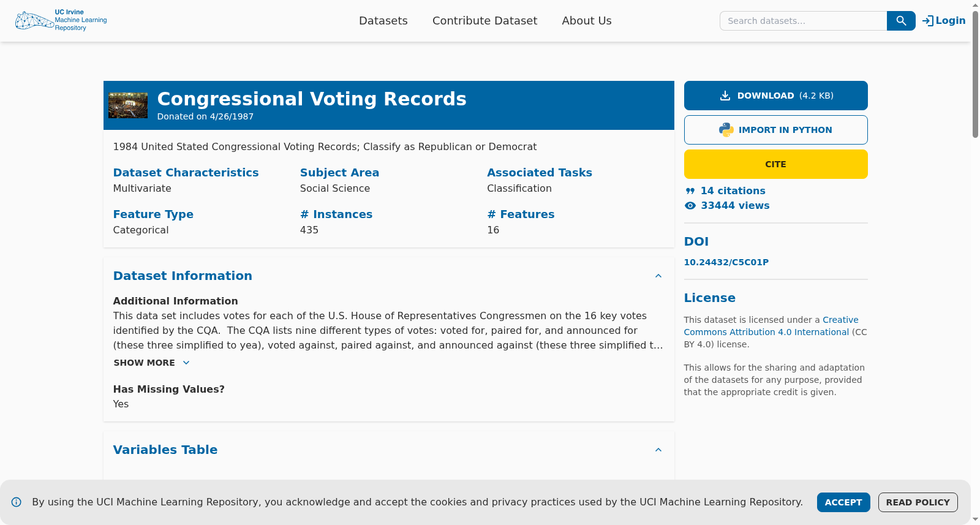Log in via the Login link
Image resolution: width=980 pixels, height=525 pixels.
(x=944, y=21)
